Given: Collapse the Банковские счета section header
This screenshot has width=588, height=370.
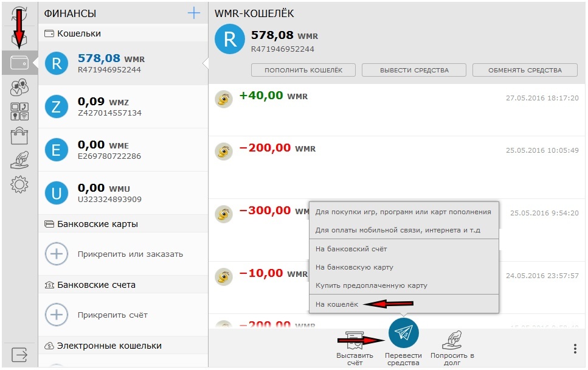Looking at the screenshot, I should pyautogui.click(x=123, y=285).
